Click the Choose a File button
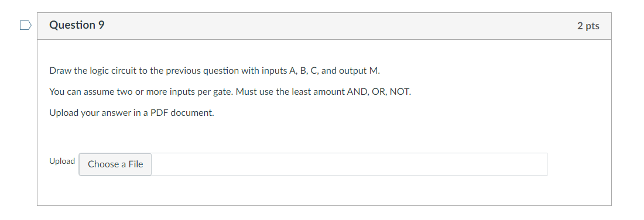The image size is (644, 220). [115, 164]
